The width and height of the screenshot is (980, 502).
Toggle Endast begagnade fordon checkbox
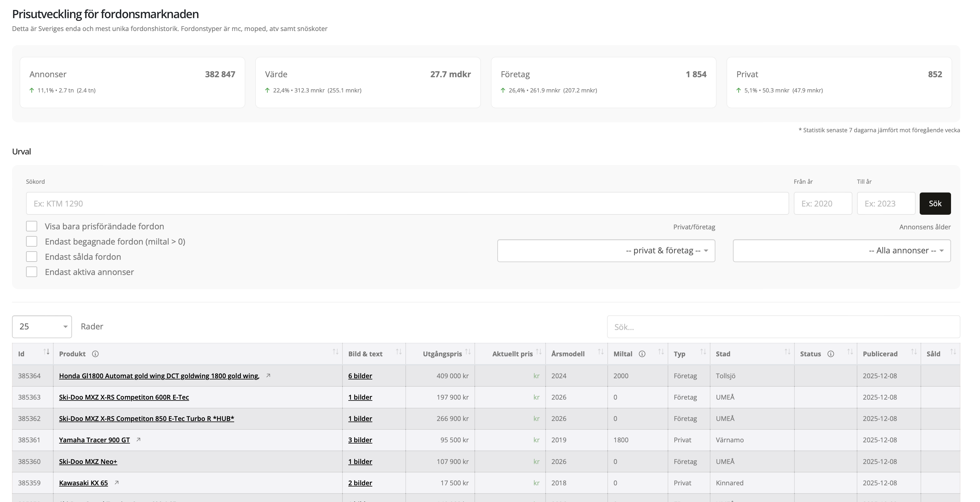(x=32, y=242)
